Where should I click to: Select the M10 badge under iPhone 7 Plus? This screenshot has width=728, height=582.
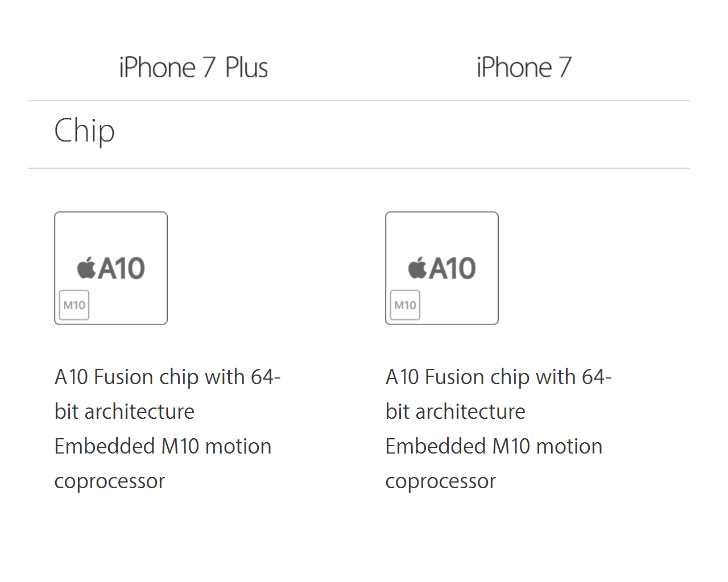click(74, 305)
